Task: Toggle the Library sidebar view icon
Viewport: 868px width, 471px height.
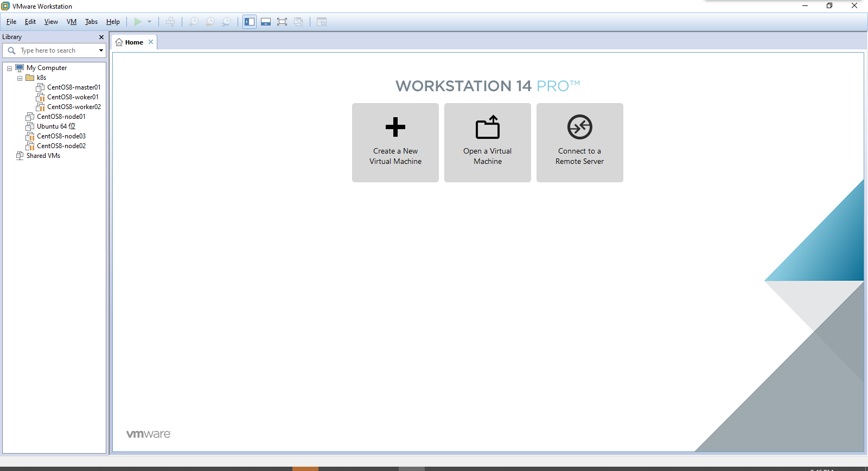Action: [250, 22]
